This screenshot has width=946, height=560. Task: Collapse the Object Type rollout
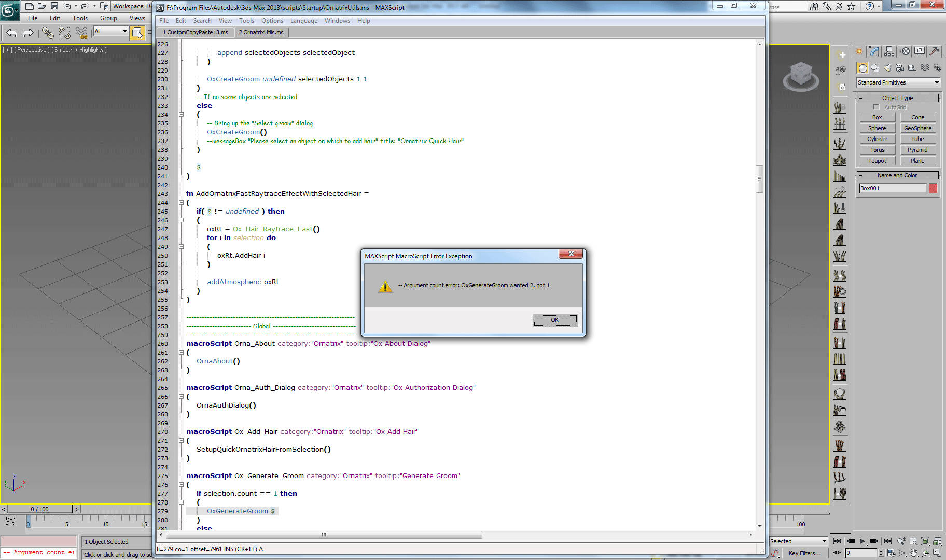[897, 98]
